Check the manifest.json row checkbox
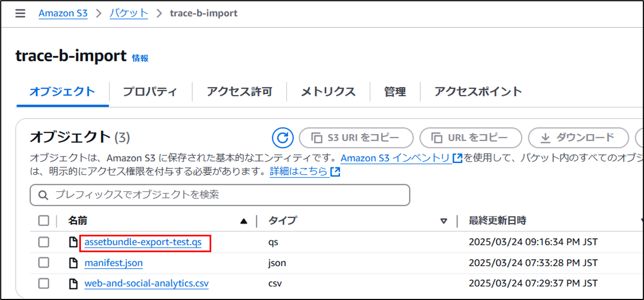Screen dimensions: 644x300 pyautogui.click(x=43, y=262)
